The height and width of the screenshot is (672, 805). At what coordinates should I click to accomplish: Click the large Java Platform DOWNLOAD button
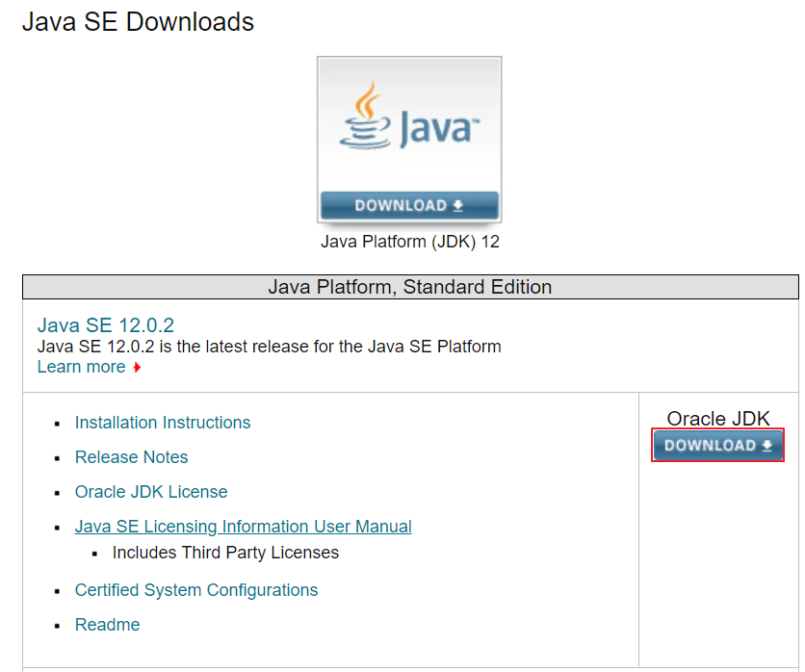pyautogui.click(x=409, y=205)
